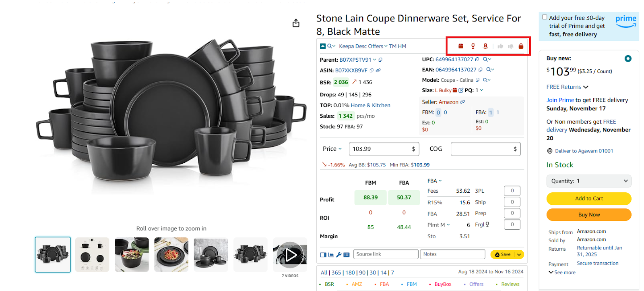Open the Home & Kitchen category link
The width and height of the screenshot is (644, 291).
pos(370,106)
